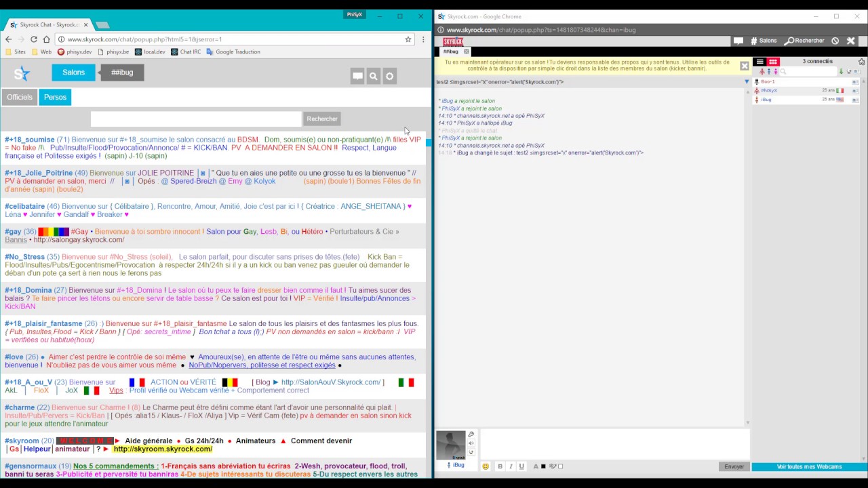This screenshot has height=488, width=868.
Task: Click the http://skyroom.skyrock.com/ link
Action: click(x=163, y=449)
